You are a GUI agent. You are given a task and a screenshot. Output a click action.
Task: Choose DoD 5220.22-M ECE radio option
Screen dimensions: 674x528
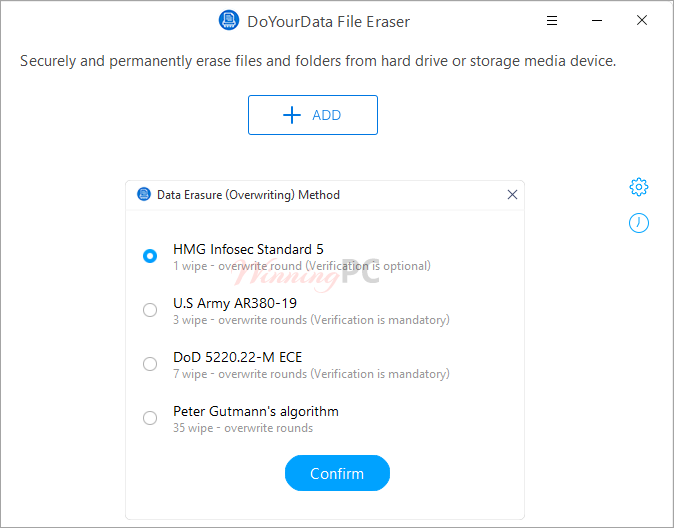click(150, 364)
